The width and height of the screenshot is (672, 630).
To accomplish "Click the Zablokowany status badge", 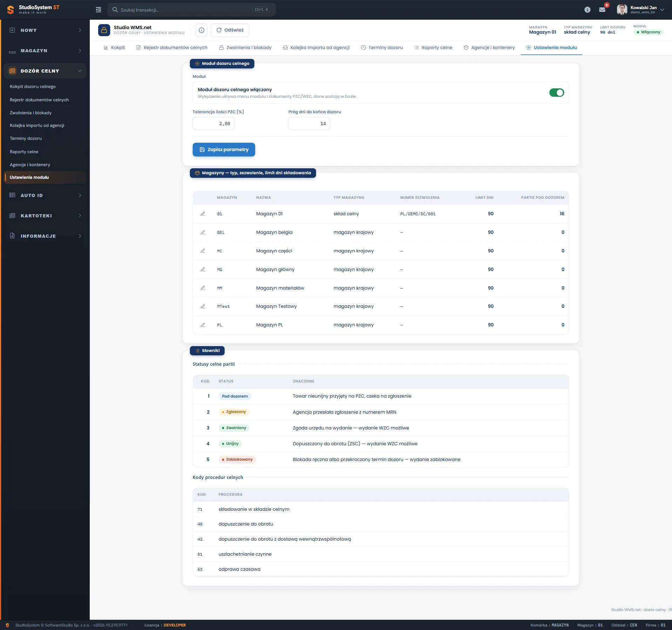I will pyautogui.click(x=237, y=460).
